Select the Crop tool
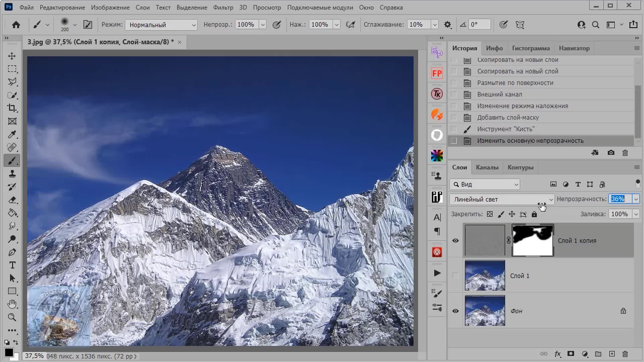The width and height of the screenshot is (644, 362). pos(12,108)
